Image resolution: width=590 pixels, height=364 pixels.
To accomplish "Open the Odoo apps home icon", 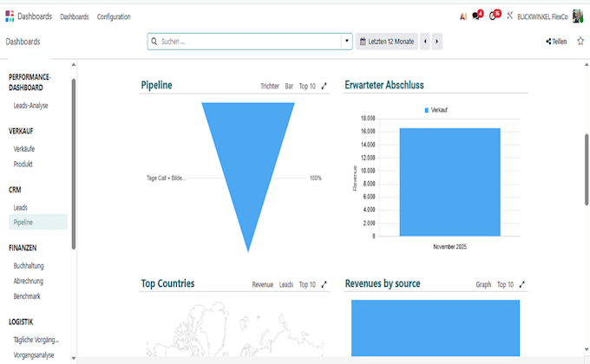I will click(x=10, y=16).
